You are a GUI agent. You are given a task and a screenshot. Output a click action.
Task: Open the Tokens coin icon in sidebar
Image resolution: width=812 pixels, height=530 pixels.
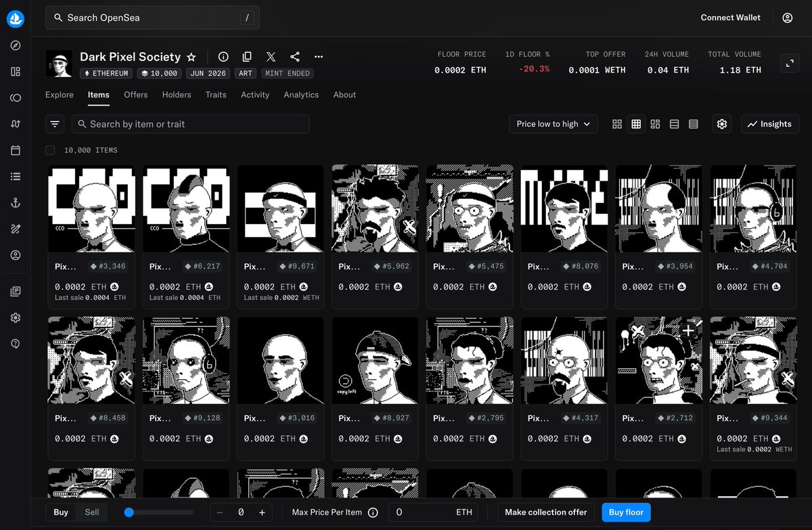tap(16, 98)
